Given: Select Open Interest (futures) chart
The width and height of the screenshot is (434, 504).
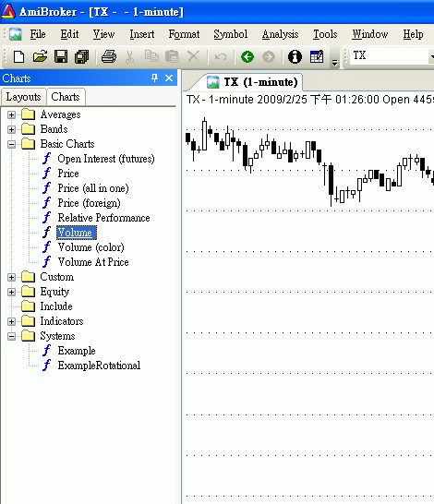Looking at the screenshot, I should coord(106,159).
